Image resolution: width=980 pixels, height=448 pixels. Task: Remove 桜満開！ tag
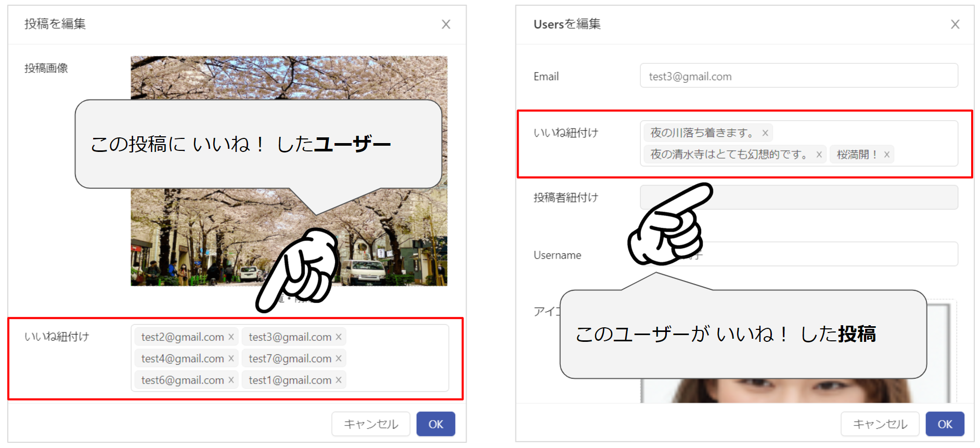pyautogui.click(x=887, y=155)
